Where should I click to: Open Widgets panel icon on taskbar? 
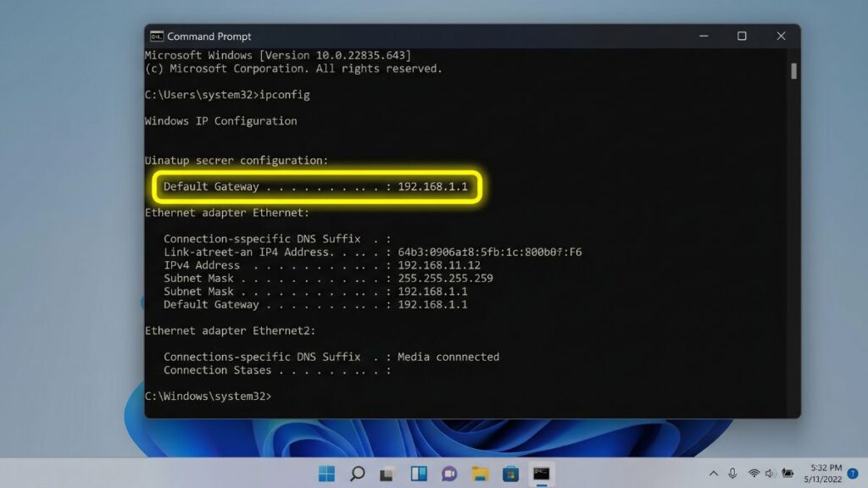[419, 474]
